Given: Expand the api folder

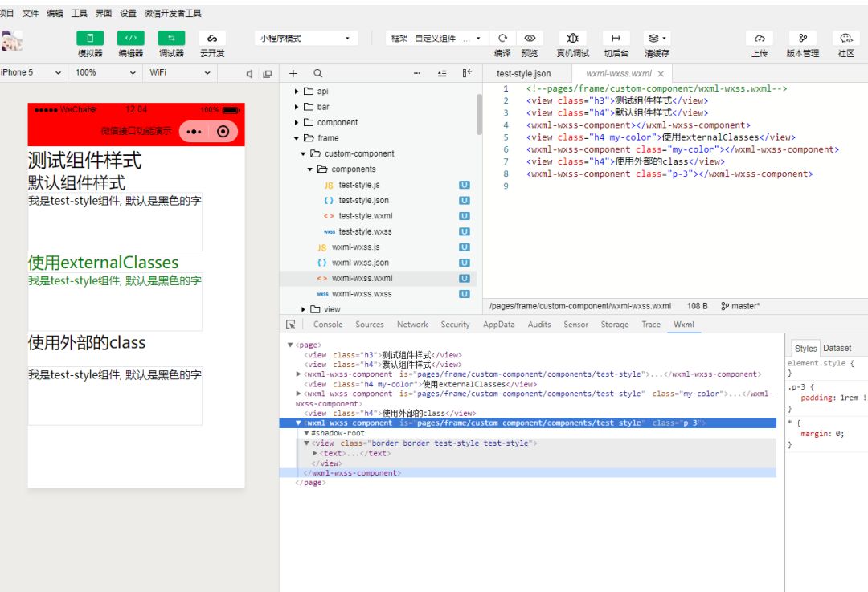Looking at the screenshot, I should pyautogui.click(x=297, y=92).
